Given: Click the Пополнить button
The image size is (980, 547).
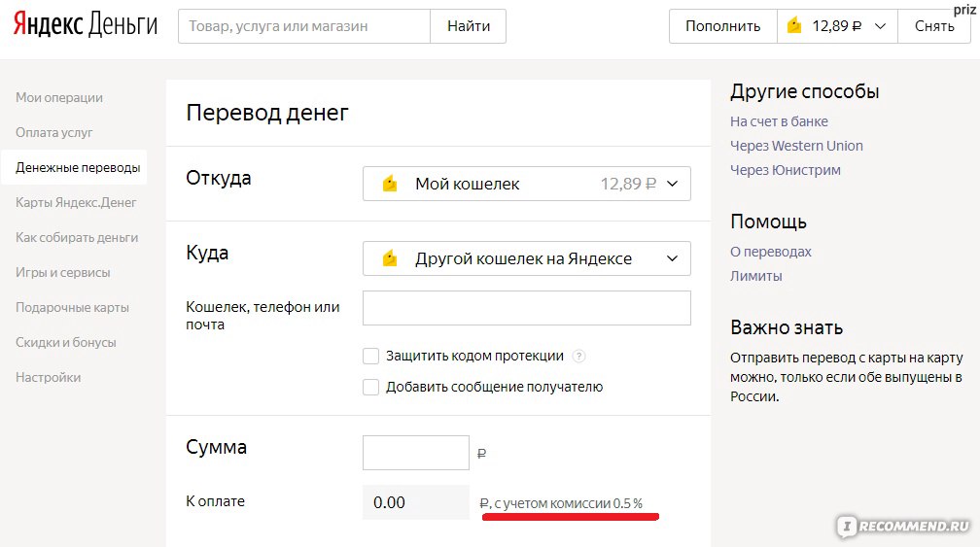Looking at the screenshot, I should 722,26.
